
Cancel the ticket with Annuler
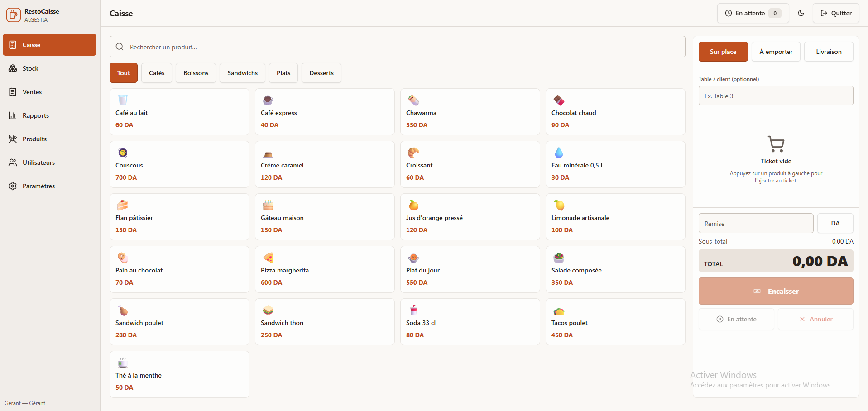tap(815, 319)
